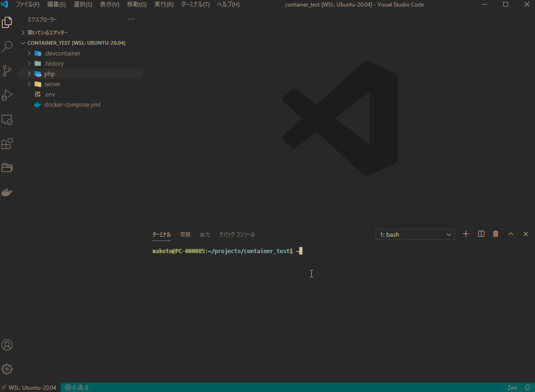Open the Manage settings gear icon
The height and width of the screenshot is (392, 535).
click(7, 369)
